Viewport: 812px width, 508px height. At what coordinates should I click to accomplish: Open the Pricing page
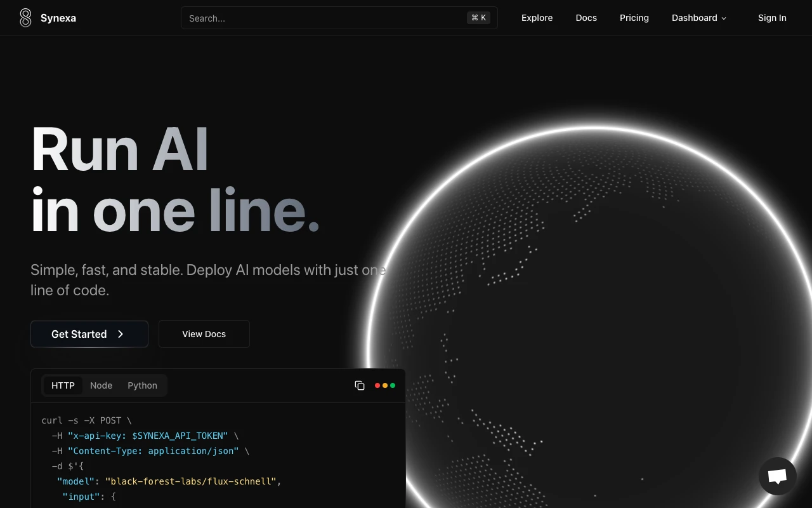(x=634, y=18)
